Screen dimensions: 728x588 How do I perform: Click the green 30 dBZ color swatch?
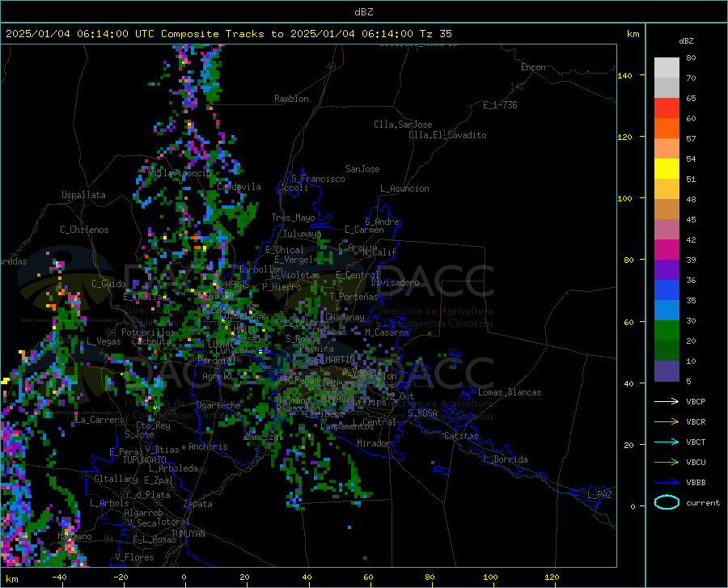tap(667, 331)
